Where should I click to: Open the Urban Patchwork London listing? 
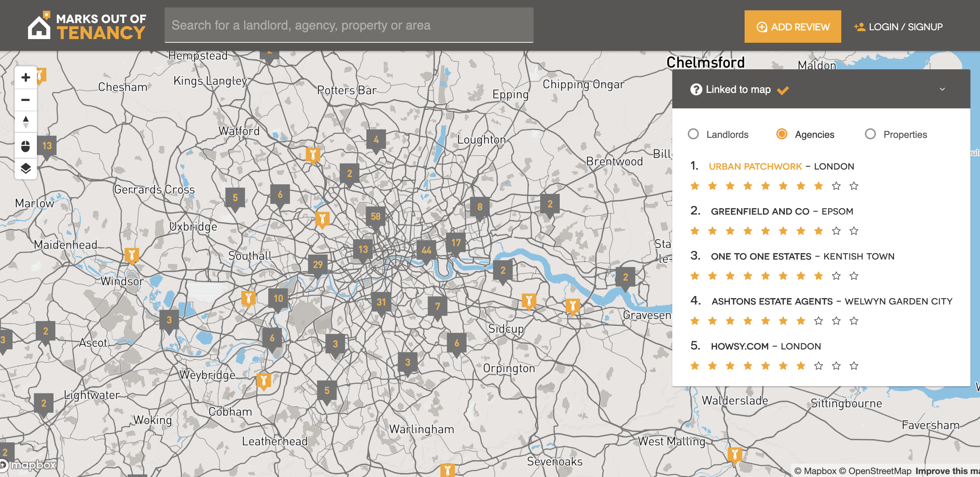(755, 167)
